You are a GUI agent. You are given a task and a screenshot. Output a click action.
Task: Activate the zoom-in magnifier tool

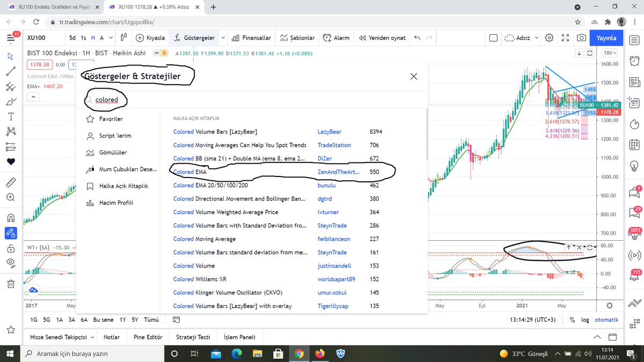coord(11,197)
